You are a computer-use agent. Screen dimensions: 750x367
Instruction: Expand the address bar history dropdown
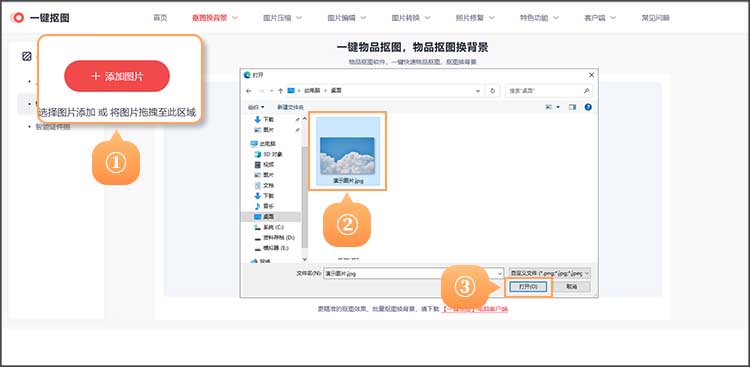[x=478, y=90]
